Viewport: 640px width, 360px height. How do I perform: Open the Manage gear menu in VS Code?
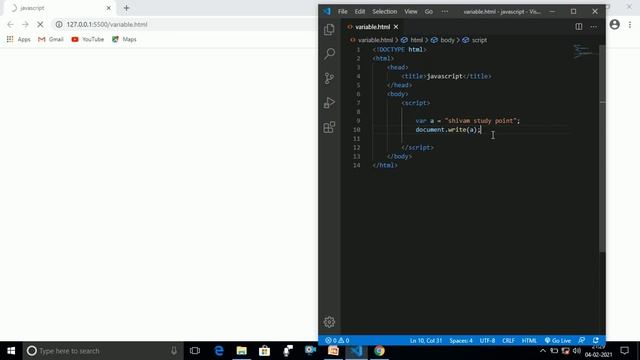point(329,322)
